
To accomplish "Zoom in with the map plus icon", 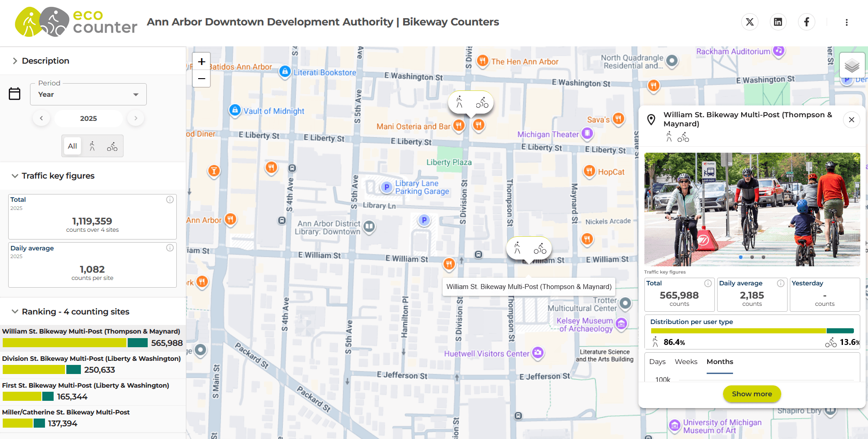I will (x=201, y=61).
